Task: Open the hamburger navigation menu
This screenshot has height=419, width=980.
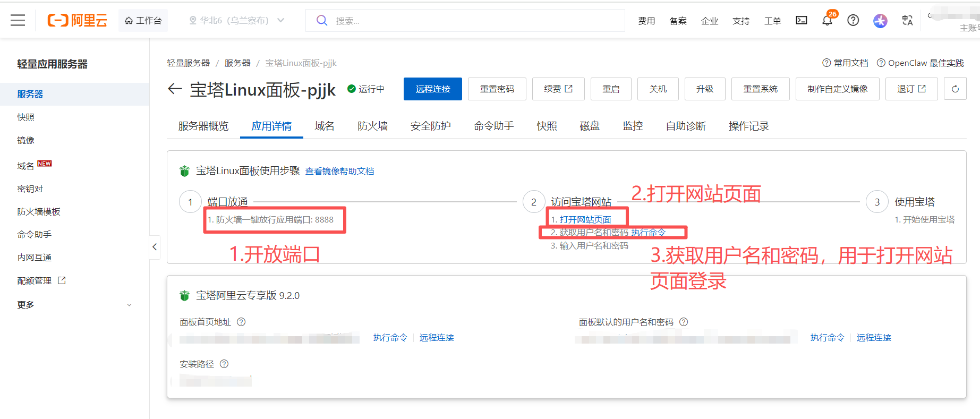Action: [x=18, y=20]
